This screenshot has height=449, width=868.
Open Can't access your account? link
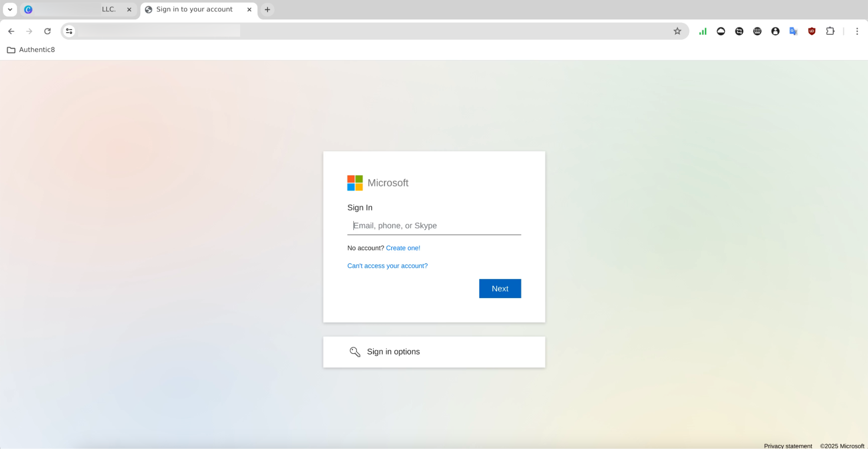point(387,266)
